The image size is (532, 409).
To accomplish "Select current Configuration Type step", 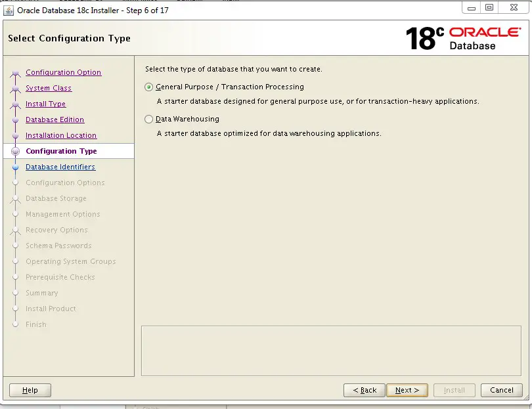I will pos(62,151).
